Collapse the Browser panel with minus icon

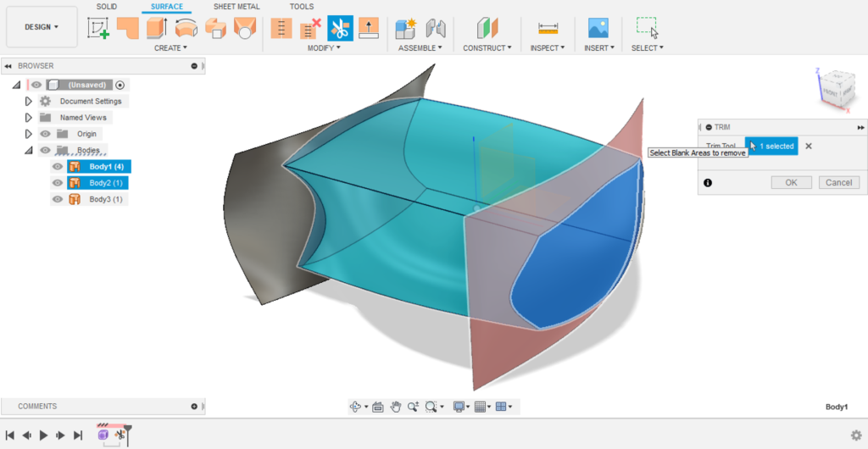(x=194, y=66)
